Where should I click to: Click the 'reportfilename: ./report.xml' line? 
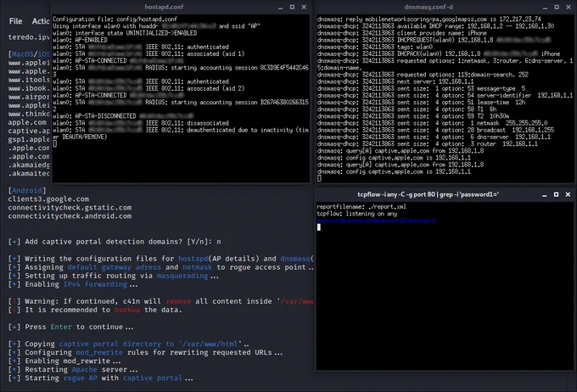pos(361,207)
